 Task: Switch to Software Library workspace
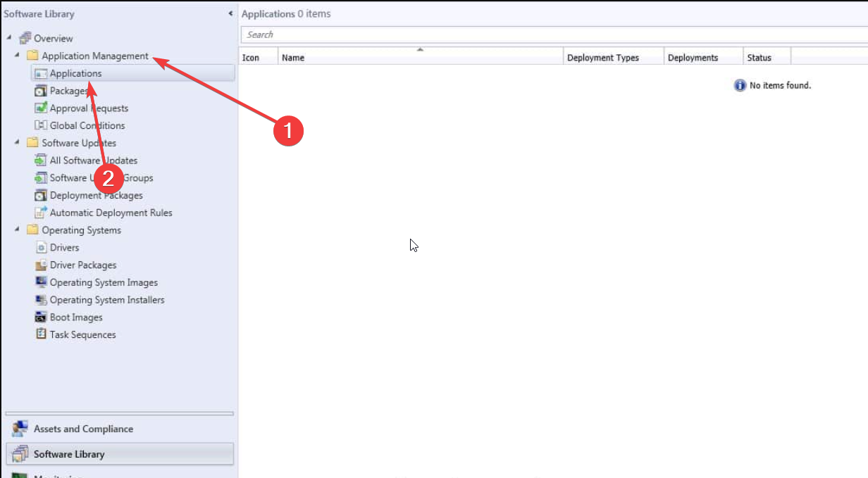click(x=120, y=454)
